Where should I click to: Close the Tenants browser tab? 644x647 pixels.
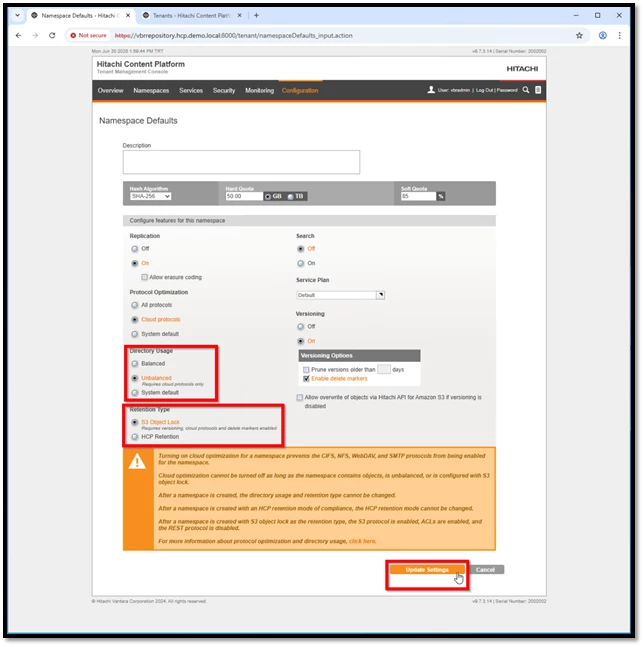pos(239,15)
